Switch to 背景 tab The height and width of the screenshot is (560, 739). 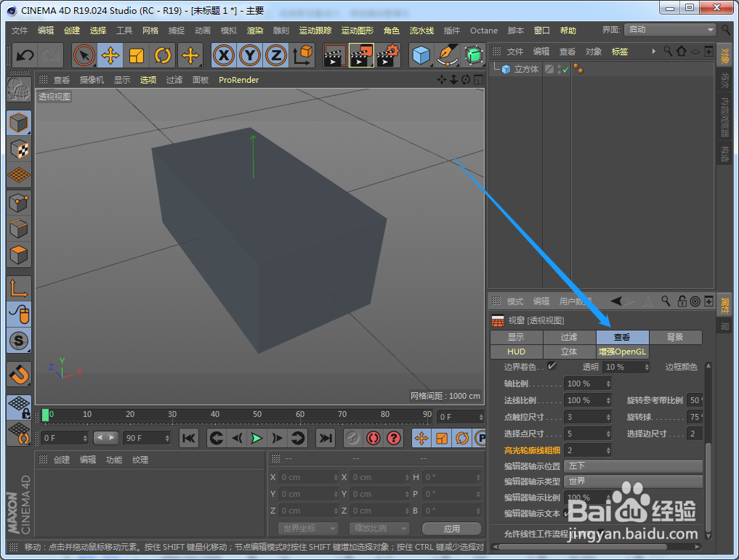(x=675, y=337)
